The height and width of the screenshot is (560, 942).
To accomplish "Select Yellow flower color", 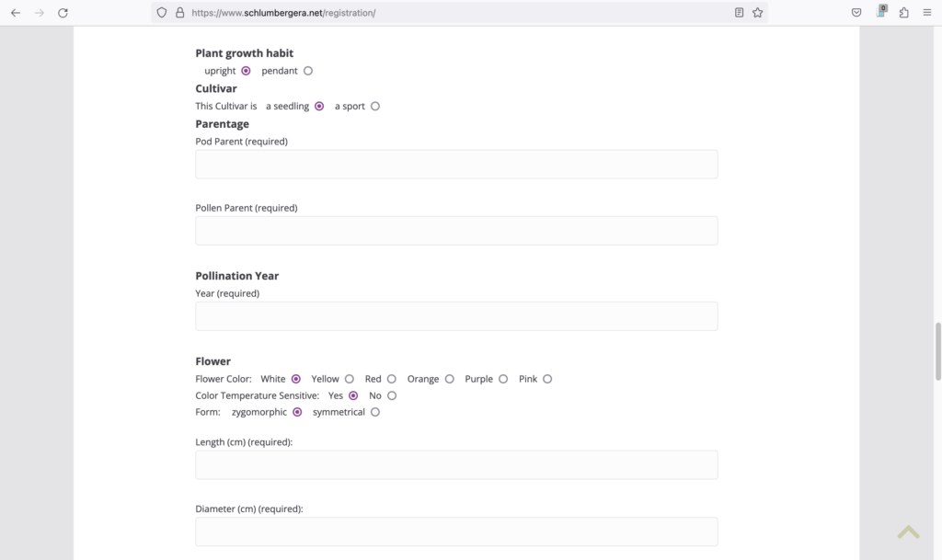I will 350,379.
